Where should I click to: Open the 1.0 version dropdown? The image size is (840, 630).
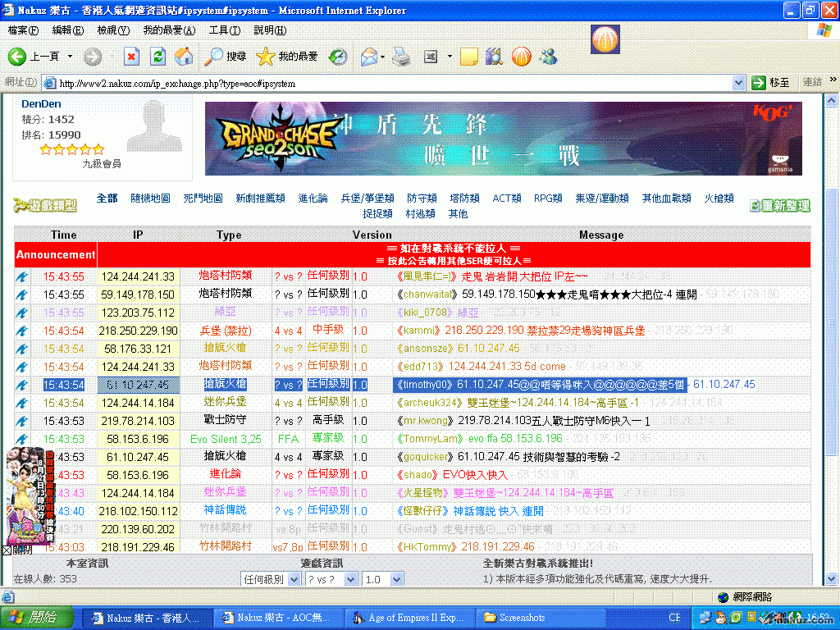(382, 580)
